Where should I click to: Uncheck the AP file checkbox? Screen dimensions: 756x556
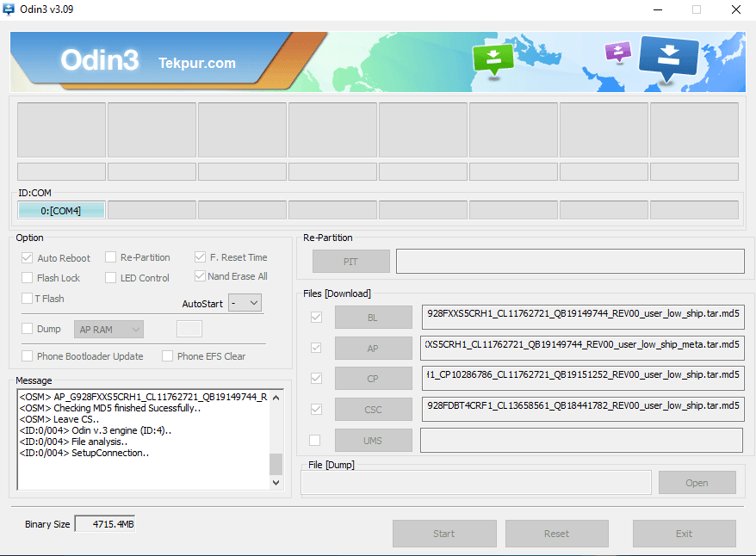(x=316, y=348)
